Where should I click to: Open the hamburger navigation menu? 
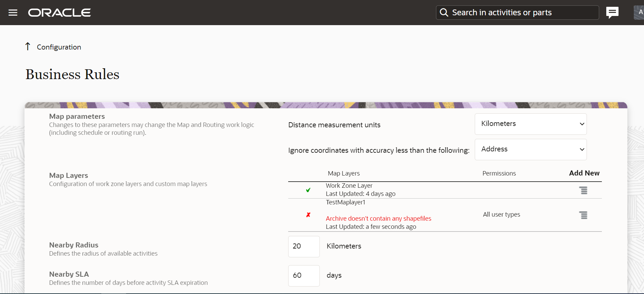point(13,13)
